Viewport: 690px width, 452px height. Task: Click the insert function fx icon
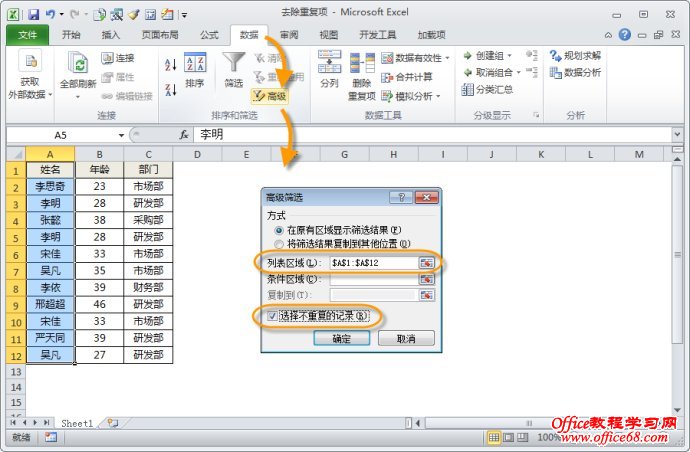184,134
